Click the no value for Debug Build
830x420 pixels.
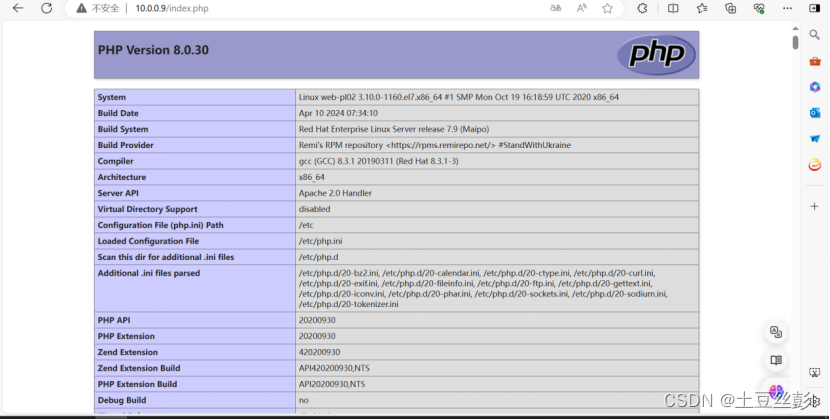pyautogui.click(x=303, y=400)
